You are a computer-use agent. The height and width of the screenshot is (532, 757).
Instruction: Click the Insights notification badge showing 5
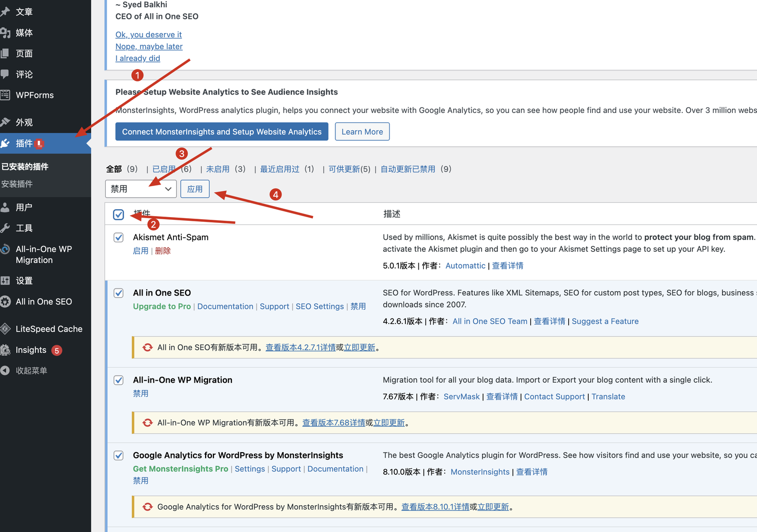pos(57,351)
